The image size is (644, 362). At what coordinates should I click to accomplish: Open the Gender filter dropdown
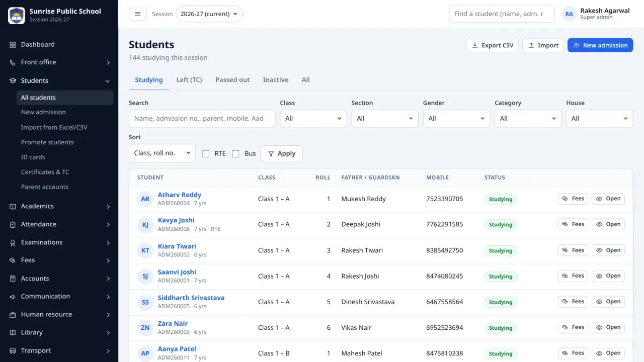point(456,119)
